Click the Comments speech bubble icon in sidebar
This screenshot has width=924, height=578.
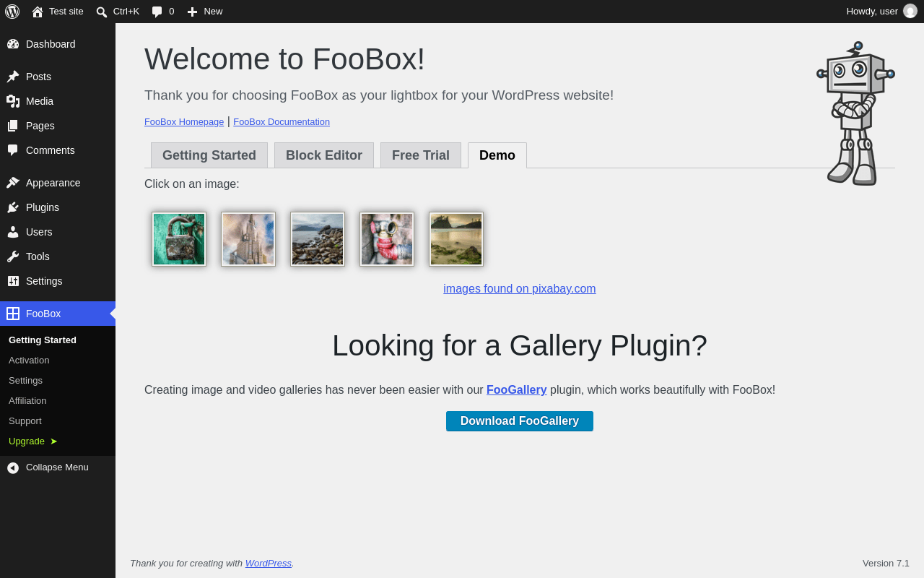[13, 150]
